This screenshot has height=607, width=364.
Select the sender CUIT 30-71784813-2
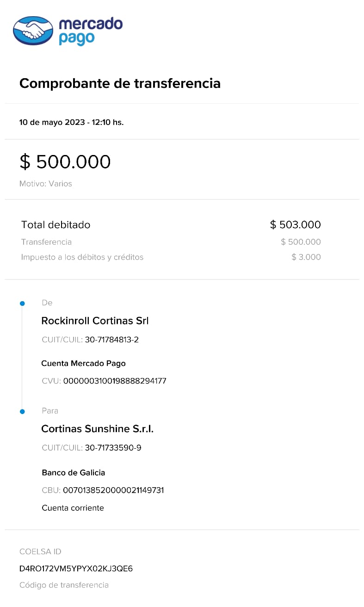112,340
